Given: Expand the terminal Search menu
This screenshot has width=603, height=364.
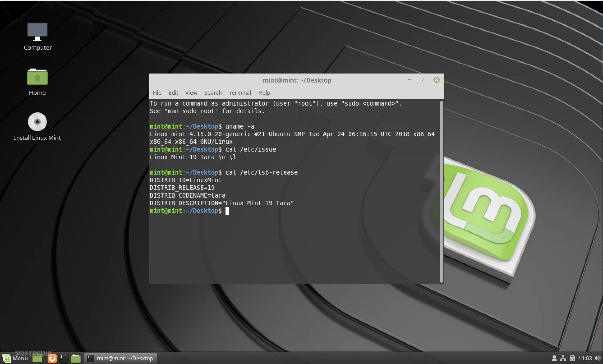Looking at the screenshot, I should click(x=213, y=93).
